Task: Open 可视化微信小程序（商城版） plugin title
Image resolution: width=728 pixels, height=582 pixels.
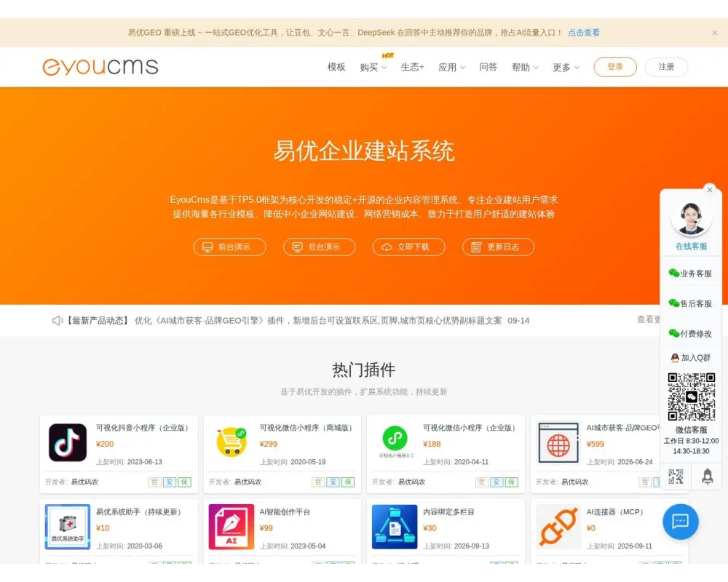Action: pyautogui.click(x=307, y=428)
